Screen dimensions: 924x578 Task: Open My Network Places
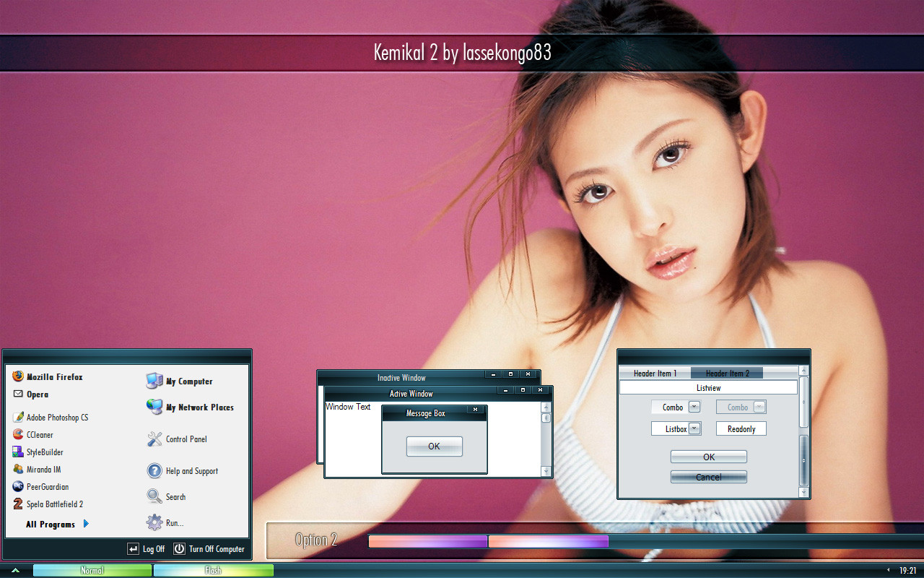coord(190,407)
